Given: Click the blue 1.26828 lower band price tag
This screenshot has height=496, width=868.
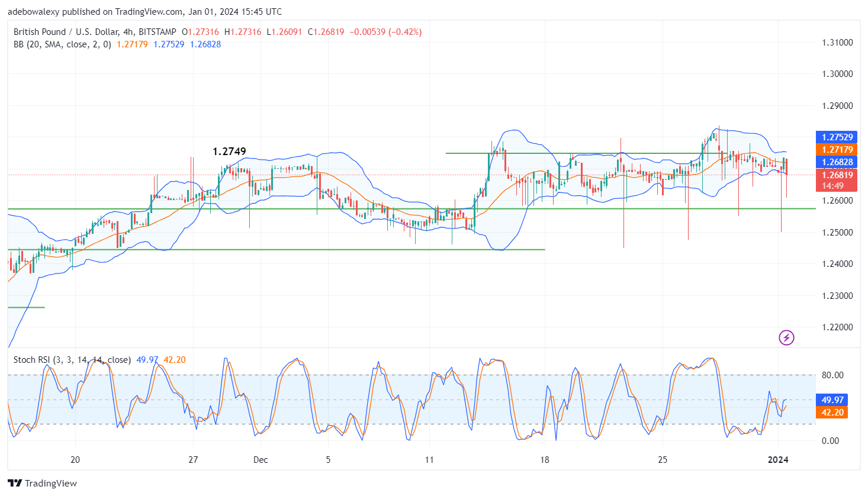Looking at the screenshot, I should (837, 162).
